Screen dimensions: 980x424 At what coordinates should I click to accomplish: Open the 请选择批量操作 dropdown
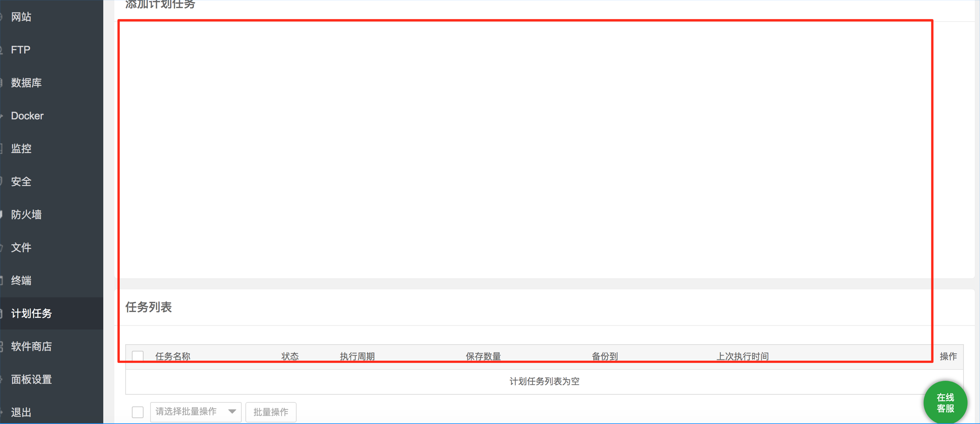pyautogui.click(x=196, y=412)
